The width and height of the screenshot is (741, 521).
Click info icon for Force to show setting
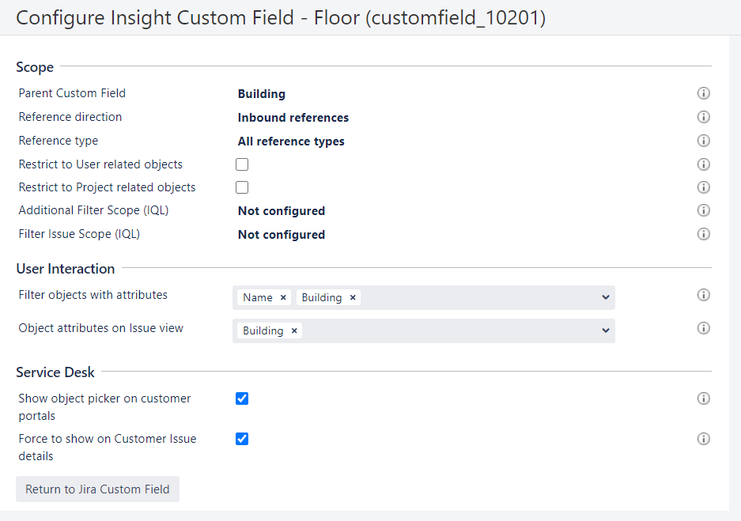pyautogui.click(x=703, y=439)
